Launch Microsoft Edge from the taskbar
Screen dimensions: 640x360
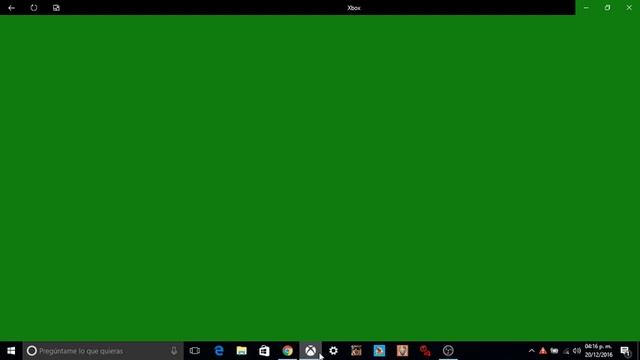[219, 351]
